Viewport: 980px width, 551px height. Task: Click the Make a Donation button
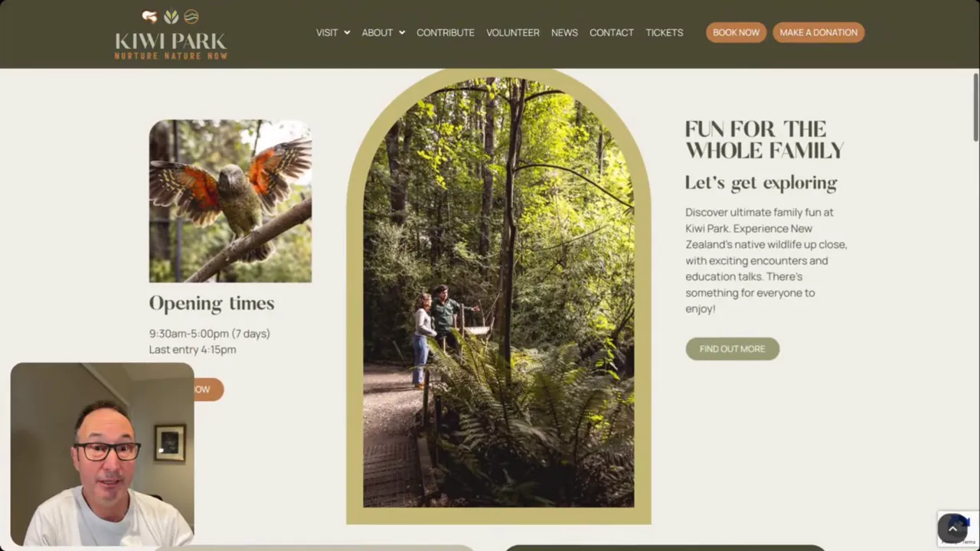pyautogui.click(x=818, y=32)
